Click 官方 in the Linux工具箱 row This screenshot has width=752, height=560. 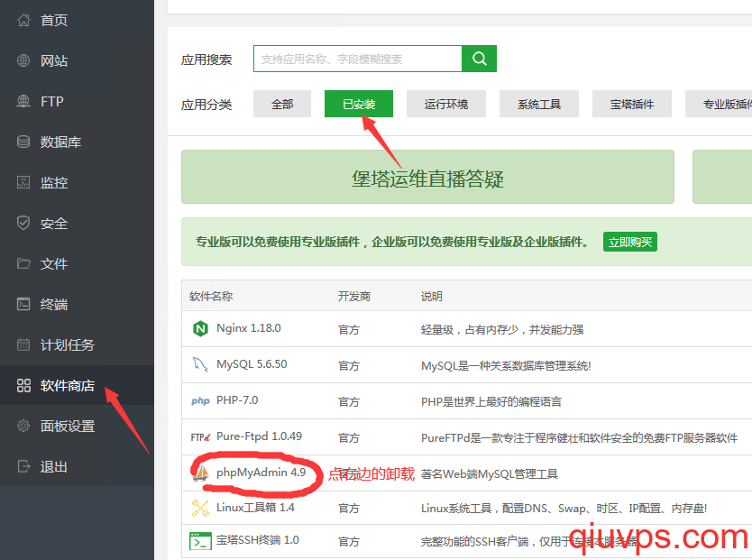point(349,509)
